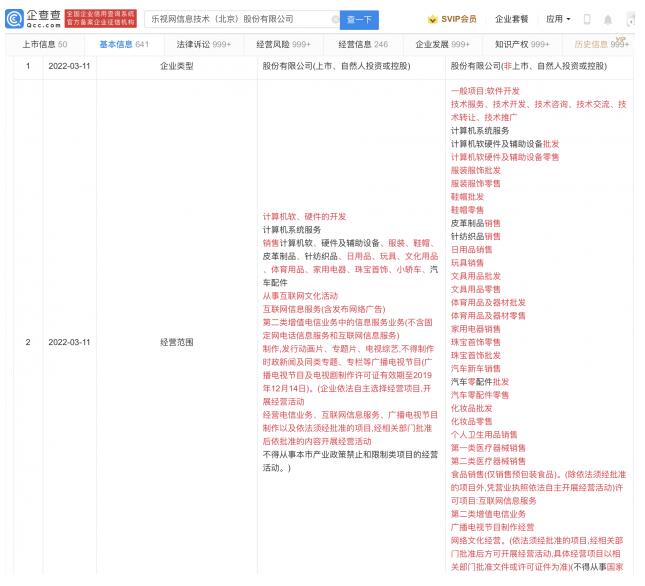Screen dimensions: 645x586
Task: Click the 企业类型 cell in row 1
Action: tap(177, 66)
